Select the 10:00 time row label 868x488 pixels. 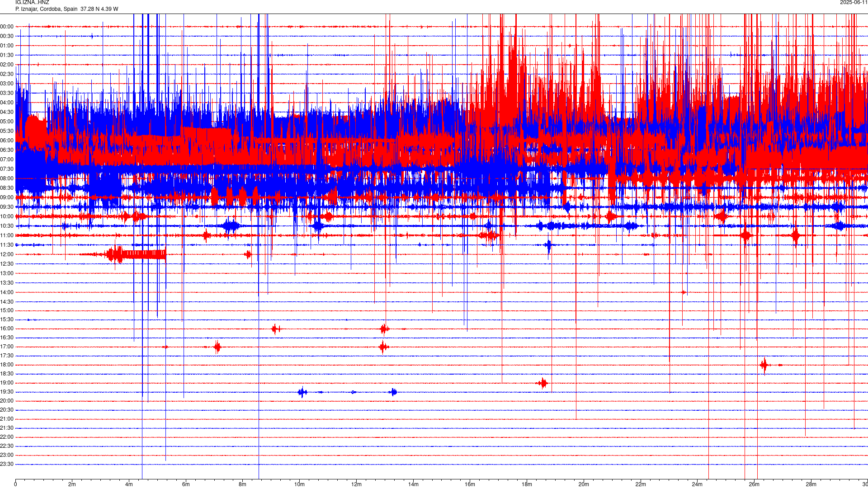click(7, 216)
